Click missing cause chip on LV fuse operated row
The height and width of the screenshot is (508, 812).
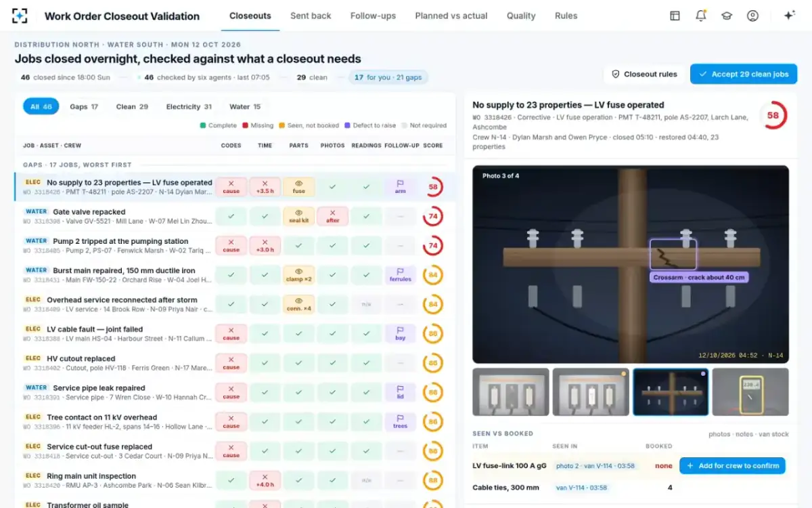click(231, 187)
